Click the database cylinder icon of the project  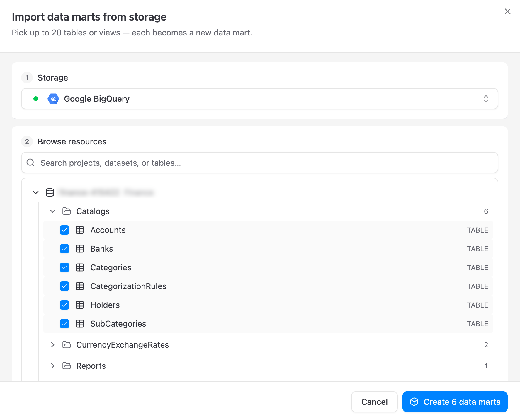50,192
